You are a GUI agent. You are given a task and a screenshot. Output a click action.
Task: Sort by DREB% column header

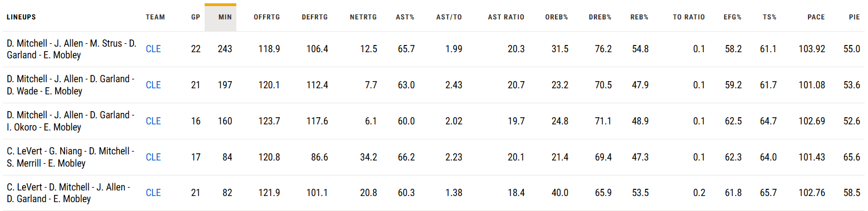600,17
